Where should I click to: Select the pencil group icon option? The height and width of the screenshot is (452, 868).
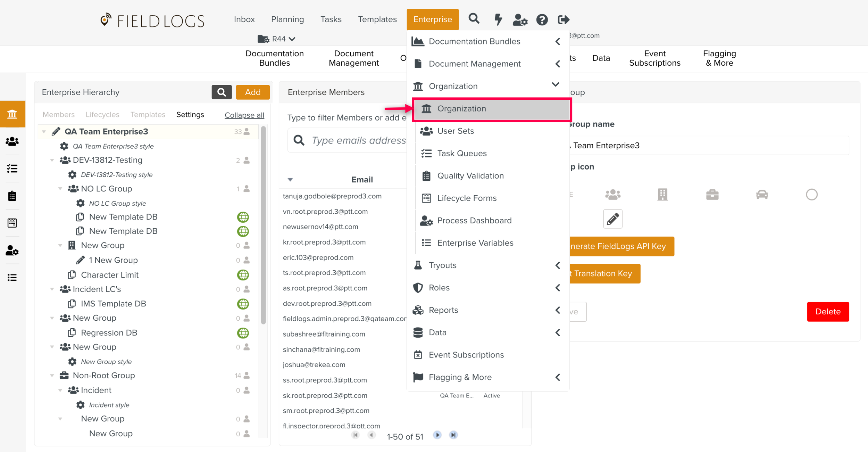(x=612, y=219)
